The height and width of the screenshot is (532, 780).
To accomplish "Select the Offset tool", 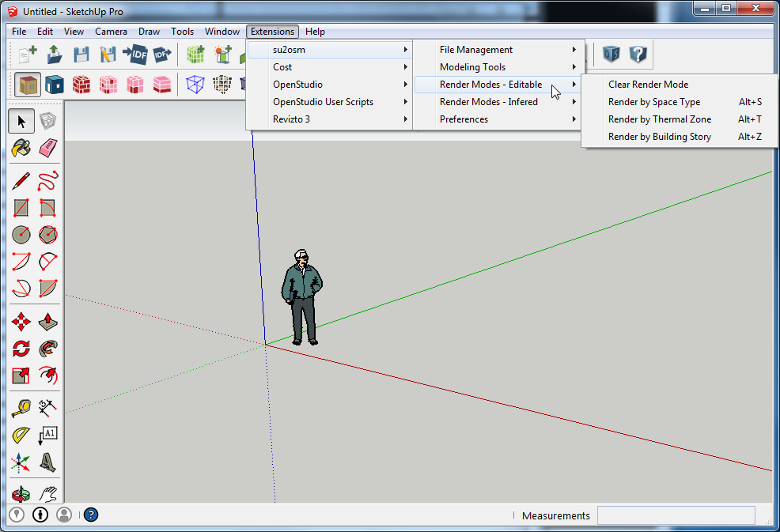I will point(47,375).
